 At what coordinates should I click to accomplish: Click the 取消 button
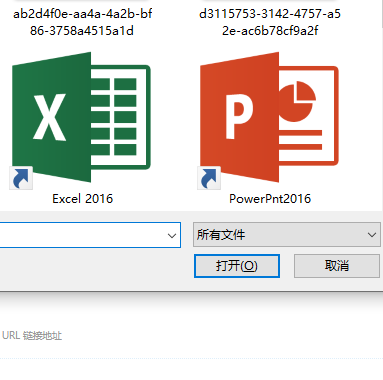click(x=337, y=266)
